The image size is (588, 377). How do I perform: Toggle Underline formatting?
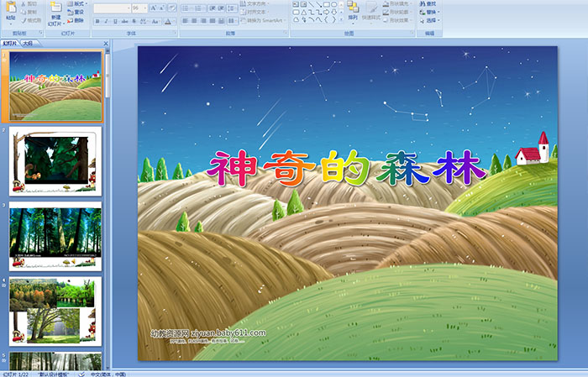point(115,21)
